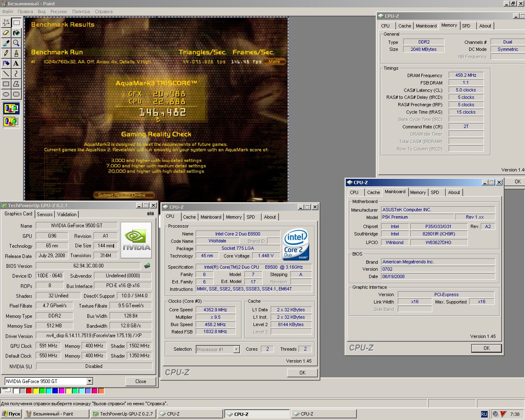
Task: Click the GPU-Z BIOS Version field 62.94.3C.00.00
Action: point(88,266)
